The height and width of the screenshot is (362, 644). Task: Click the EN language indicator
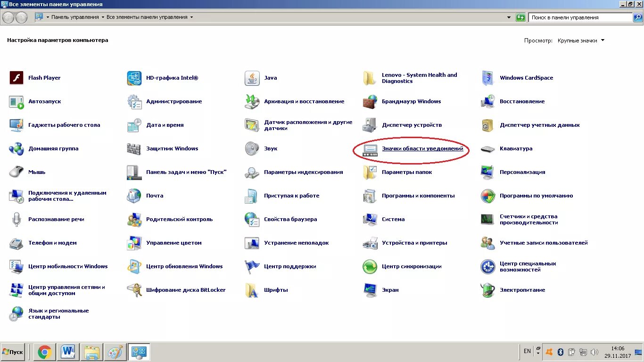(527, 351)
